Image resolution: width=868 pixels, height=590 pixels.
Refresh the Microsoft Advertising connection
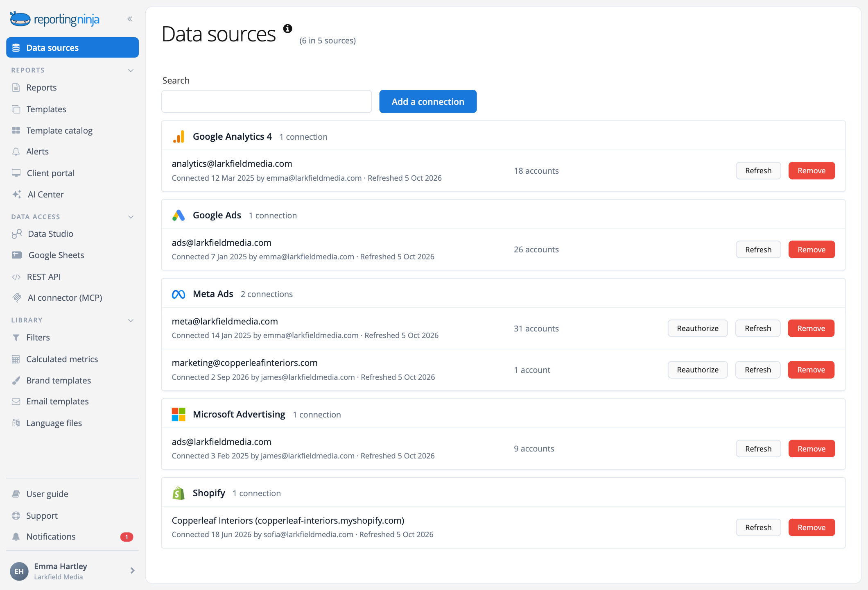(x=758, y=449)
